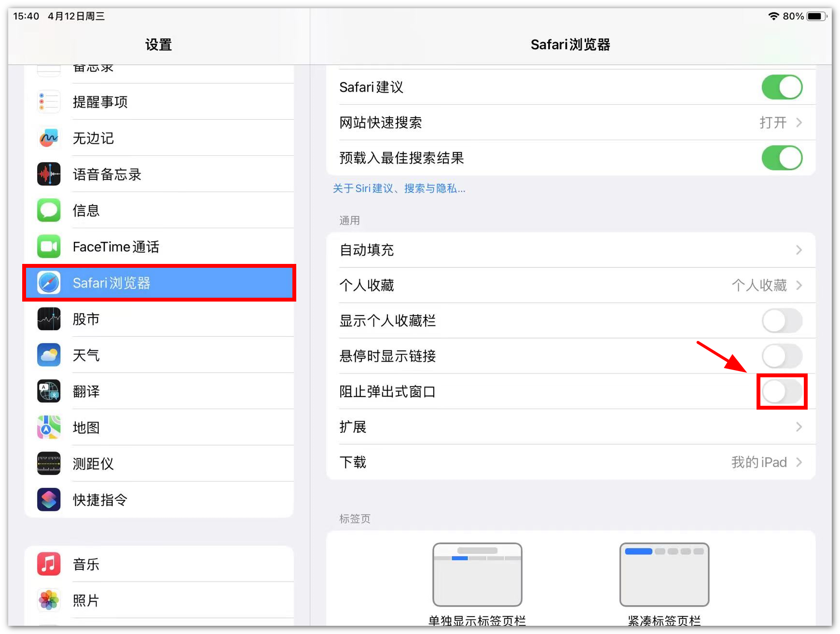Tap the Measure (测距仪) ruler icon
The width and height of the screenshot is (840, 634).
tap(49, 464)
